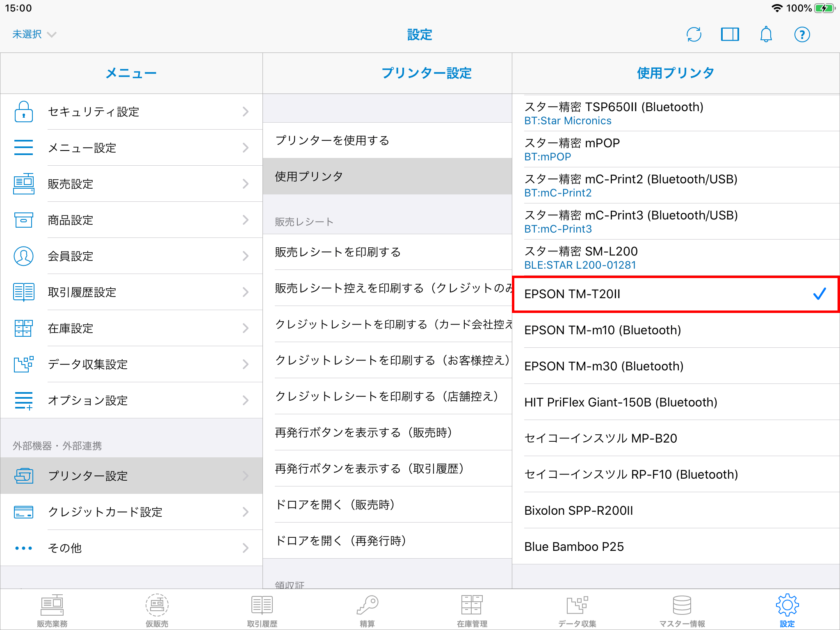Select Blue Bamboo P25 printer
The height and width of the screenshot is (630, 840).
(676, 546)
